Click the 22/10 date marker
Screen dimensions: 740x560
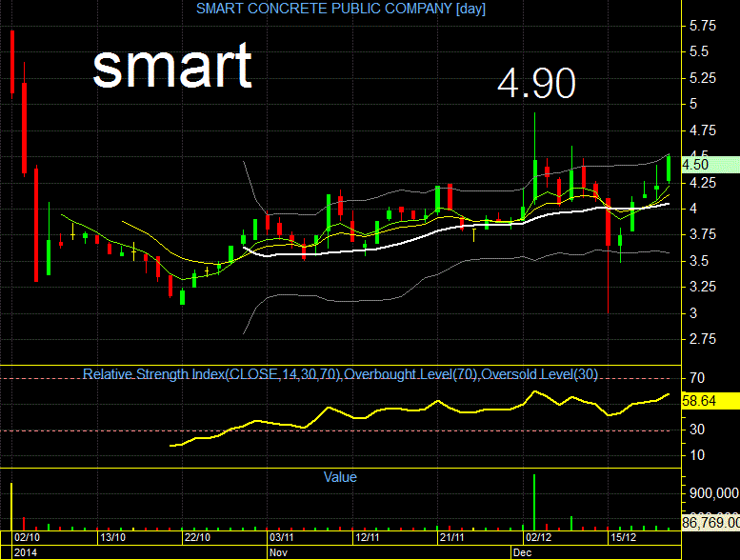(x=197, y=537)
